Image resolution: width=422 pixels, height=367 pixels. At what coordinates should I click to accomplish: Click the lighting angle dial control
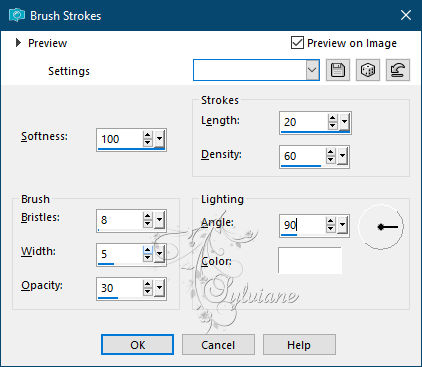tap(381, 227)
